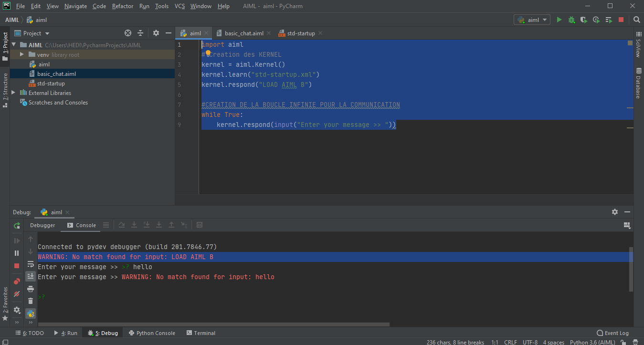Open the VCS menu
Viewport: 644px width, 345px height.
point(179,6)
